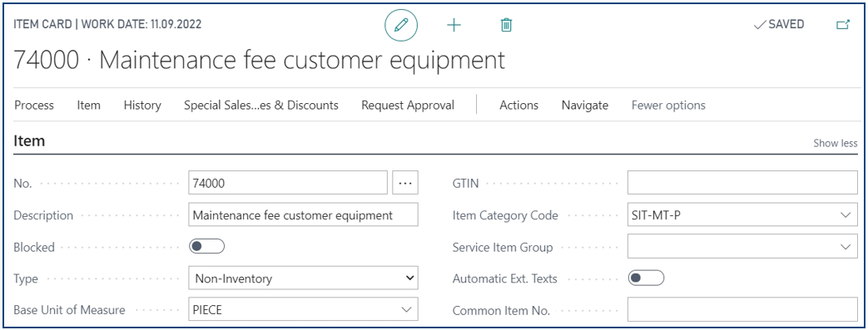868x330 pixels.
Task: Open the Type dropdown showing Non-Inventory
Action: [304, 278]
